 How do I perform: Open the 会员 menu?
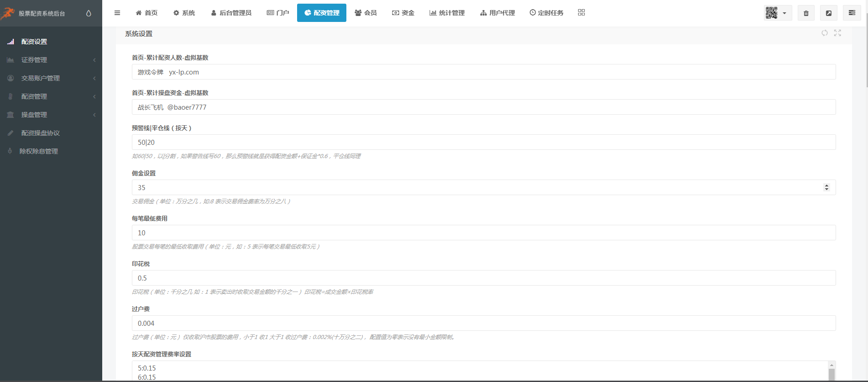pos(366,13)
